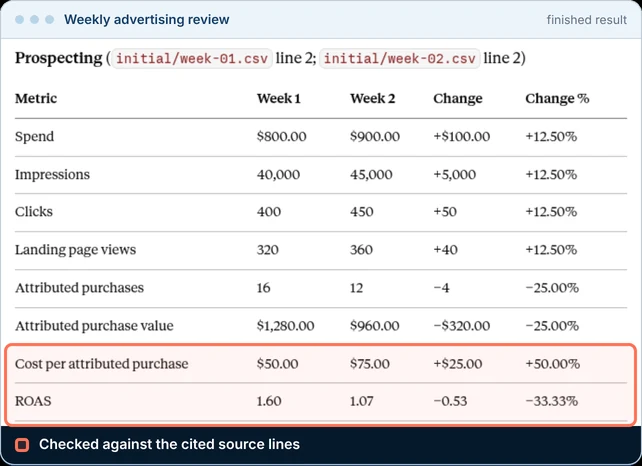
Task: Click the purchase value change −$320.00
Action: point(461,326)
